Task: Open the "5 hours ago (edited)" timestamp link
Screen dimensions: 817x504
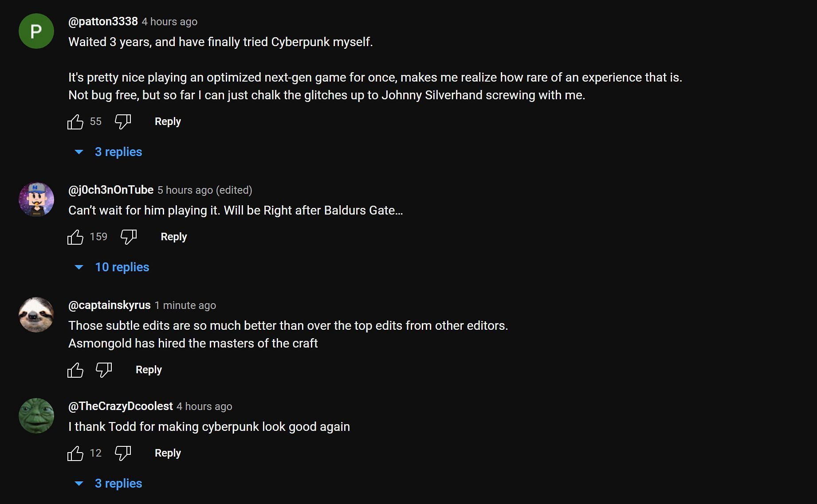Action: [x=204, y=190]
